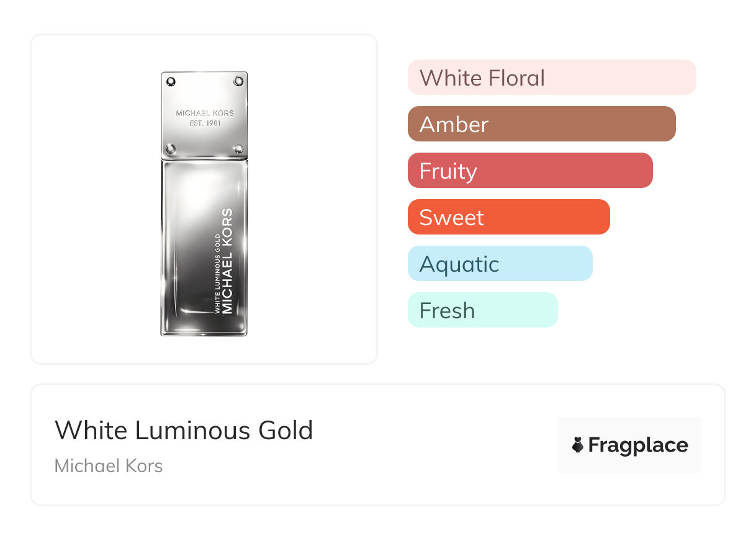The height and width of the screenshot is (536, 756).
Task: Click the EST. 1981 engraving on the cap
Action: [x=205, y=123]
